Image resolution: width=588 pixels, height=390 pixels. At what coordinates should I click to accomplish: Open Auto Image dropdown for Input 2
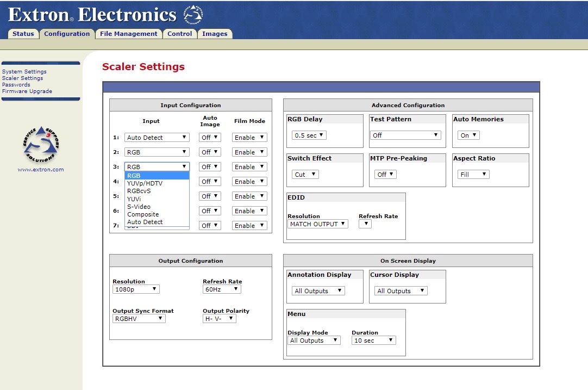pos(210,152)
